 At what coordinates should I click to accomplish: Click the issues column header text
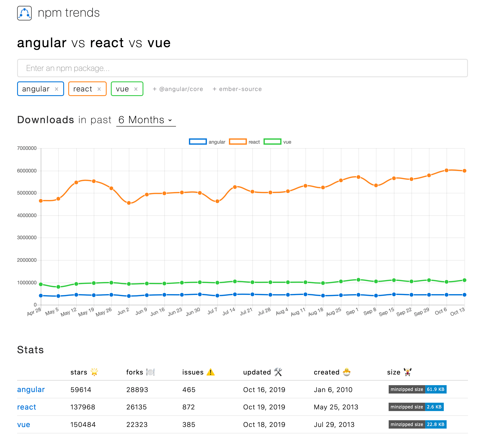point(193,372)
